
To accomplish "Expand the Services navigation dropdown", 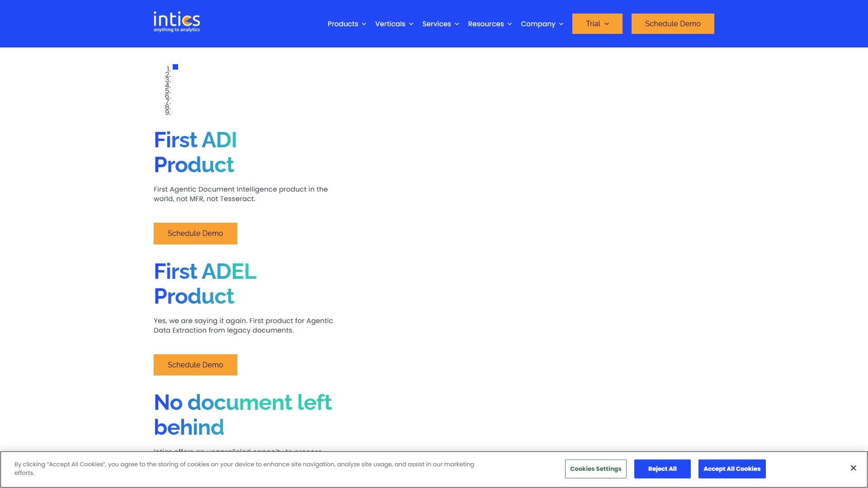I will pos(436,24).
